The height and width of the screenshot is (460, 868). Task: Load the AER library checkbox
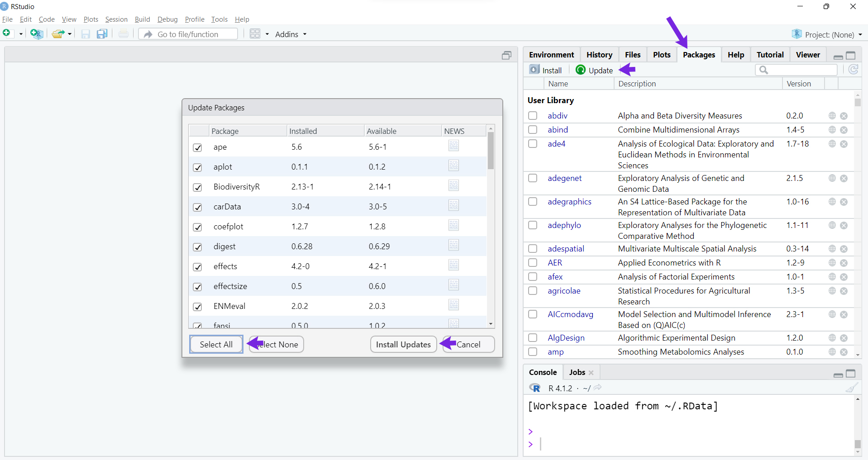[533, 263]
